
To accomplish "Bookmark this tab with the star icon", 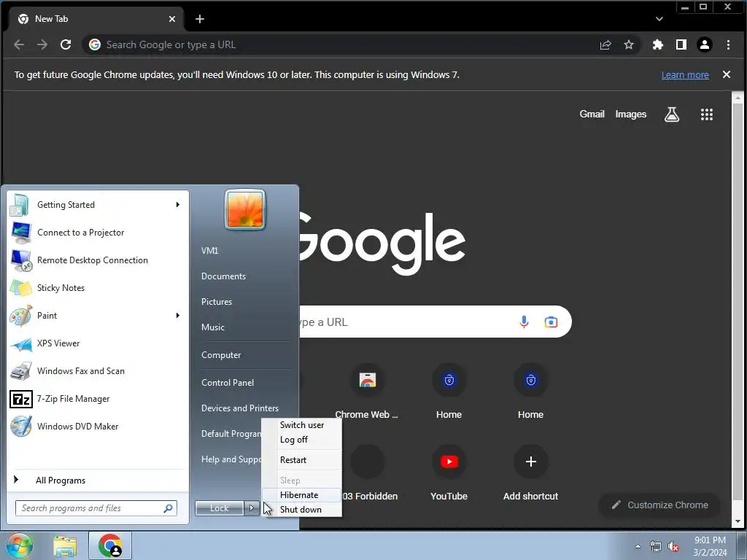I will click(629, 44).
